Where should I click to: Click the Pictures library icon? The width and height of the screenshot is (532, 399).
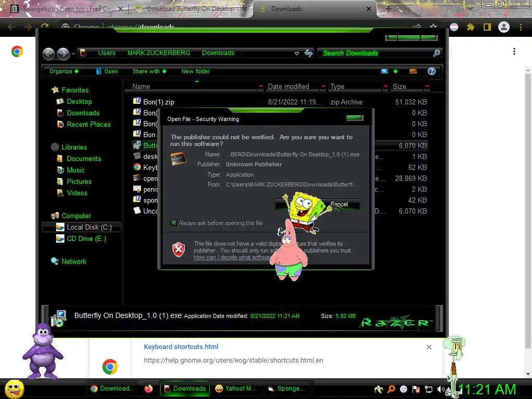tap(60, 181)
